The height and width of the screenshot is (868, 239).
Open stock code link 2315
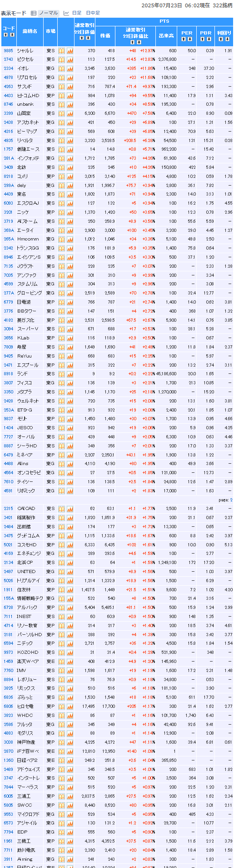tap(8, 509)
